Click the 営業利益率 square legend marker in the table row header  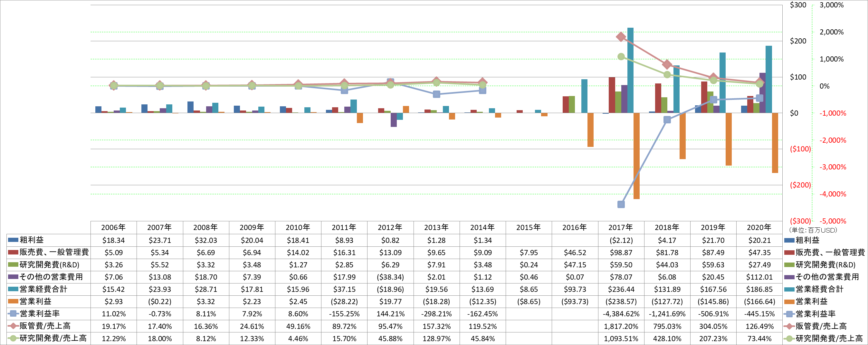click(x=13, y=314)
